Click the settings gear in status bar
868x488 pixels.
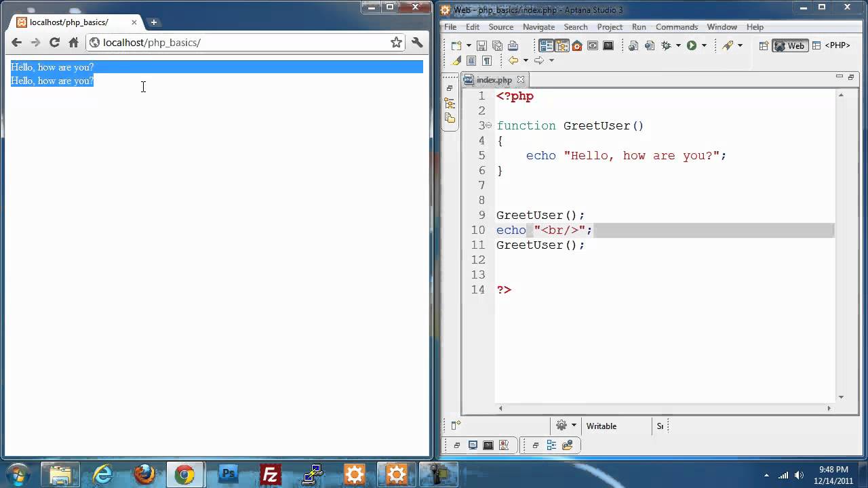(x=561, y=426)
